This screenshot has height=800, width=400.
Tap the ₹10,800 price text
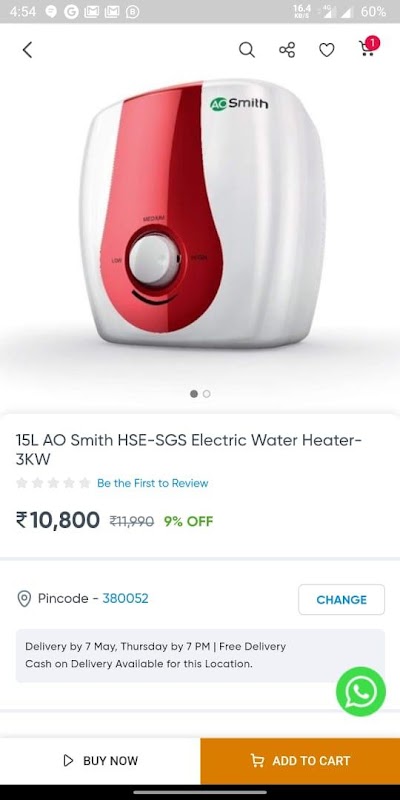58,520
